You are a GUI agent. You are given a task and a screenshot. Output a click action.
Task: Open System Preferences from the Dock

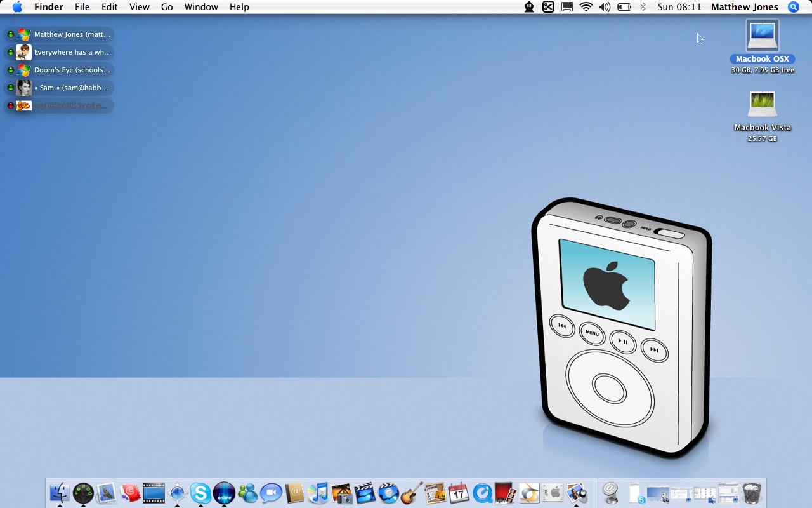[x=553, y=493]
